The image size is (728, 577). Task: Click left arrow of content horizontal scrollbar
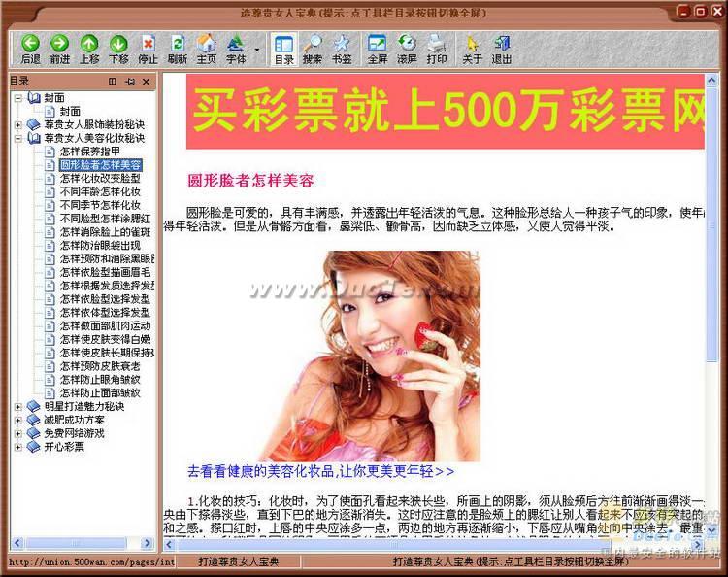[169, 544]
